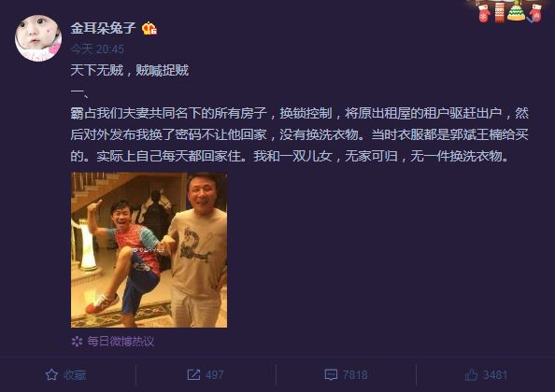Click the leftmost red mitten decoration

pyautogui.click(x=484, y=13)
